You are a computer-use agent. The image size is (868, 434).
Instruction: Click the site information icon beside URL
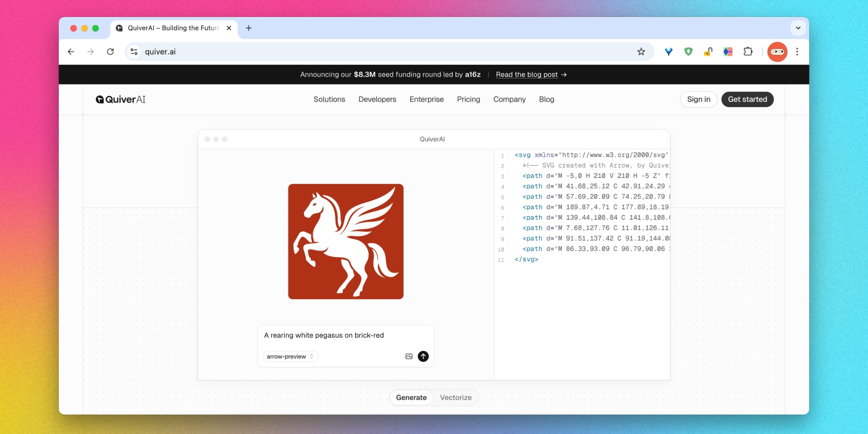pos(134,52)
